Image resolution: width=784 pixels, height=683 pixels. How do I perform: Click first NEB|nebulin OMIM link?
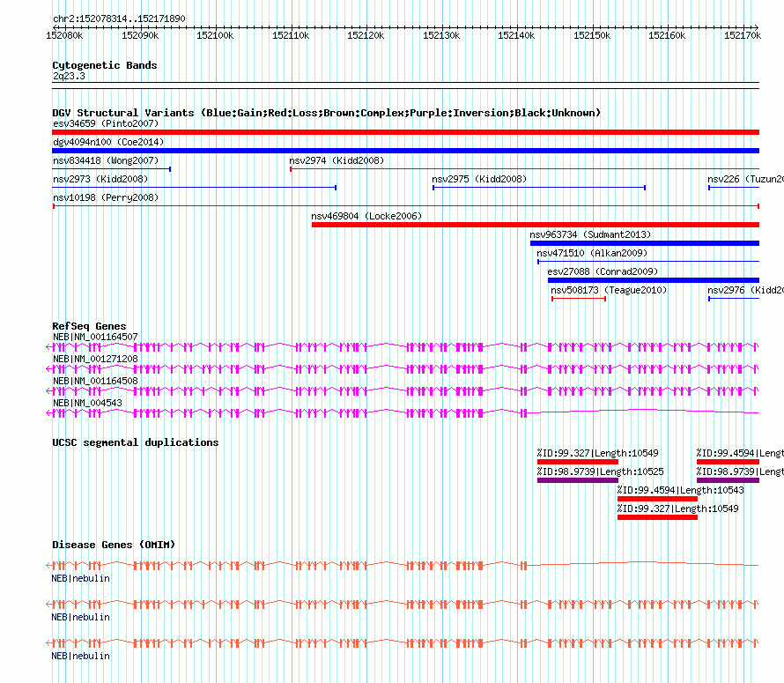(80, 578)
